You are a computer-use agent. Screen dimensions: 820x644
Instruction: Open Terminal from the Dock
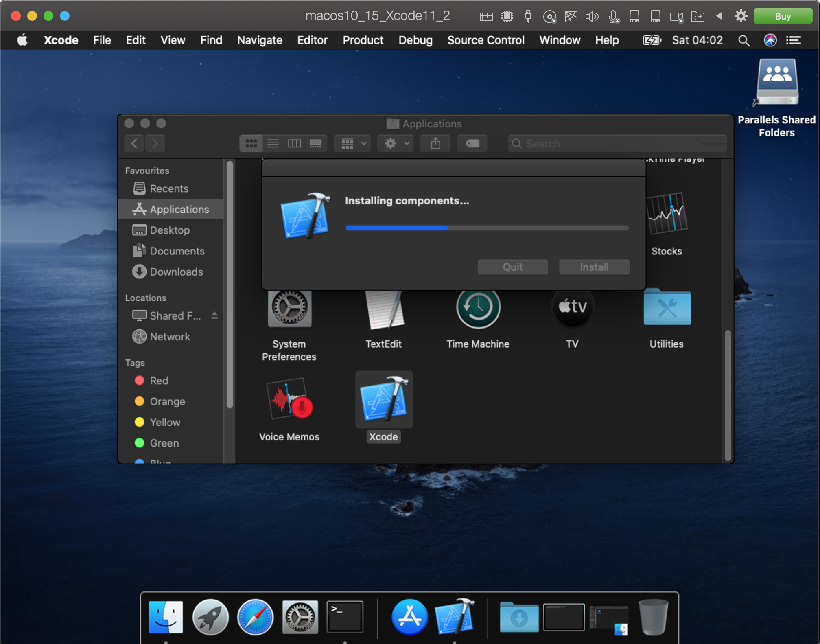coord(345,617)
